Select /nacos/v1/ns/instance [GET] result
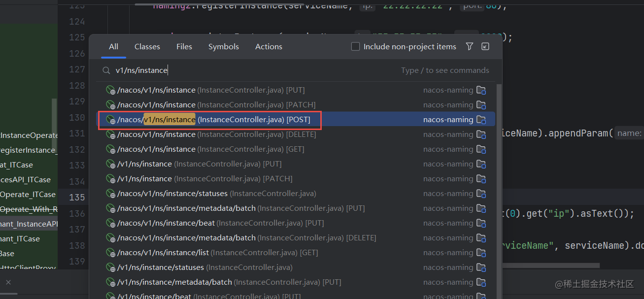 pos(296,149)
